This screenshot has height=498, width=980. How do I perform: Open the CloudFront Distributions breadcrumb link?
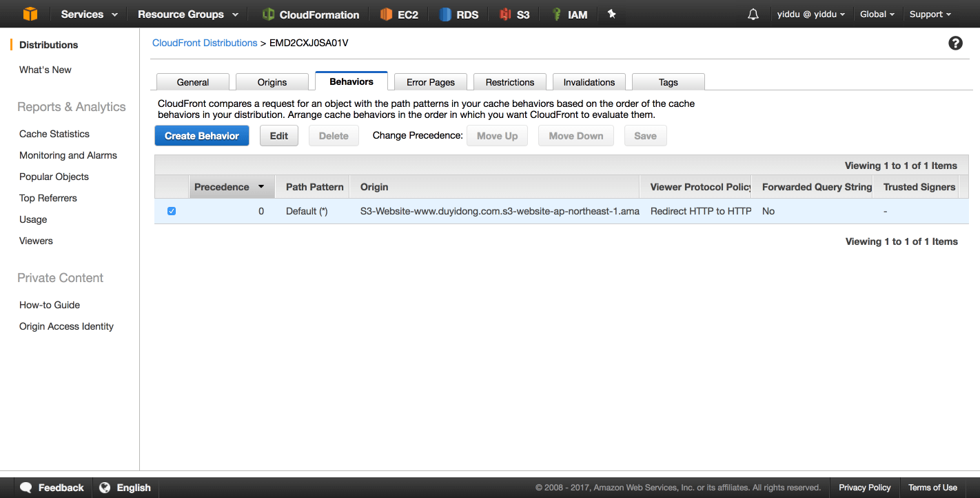[205, 43]
